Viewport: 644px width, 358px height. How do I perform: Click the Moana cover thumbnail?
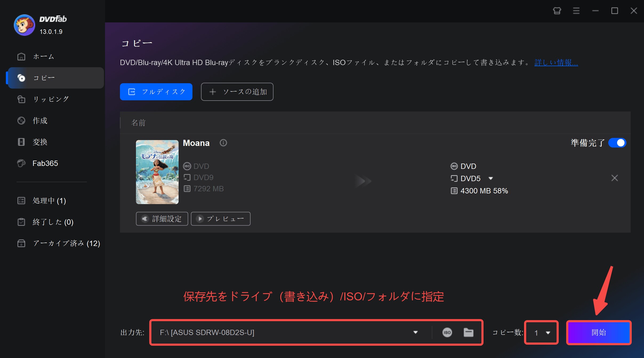click(x=157, y=172)
